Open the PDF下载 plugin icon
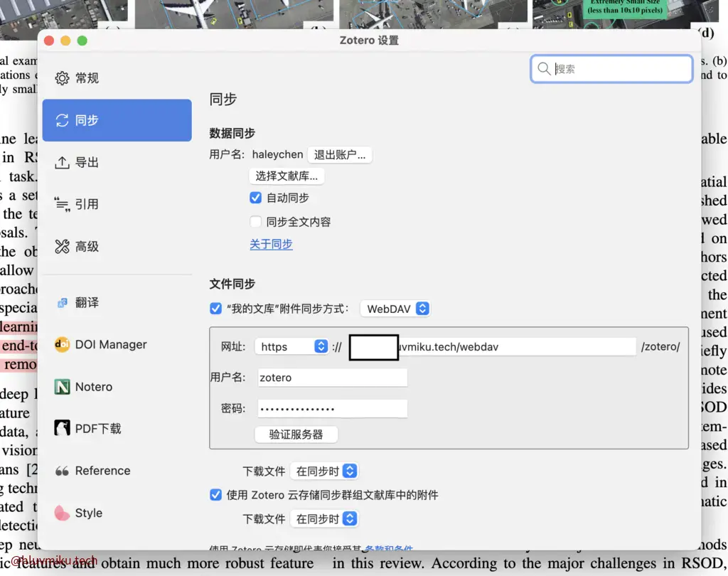 (x=63, y=428)
